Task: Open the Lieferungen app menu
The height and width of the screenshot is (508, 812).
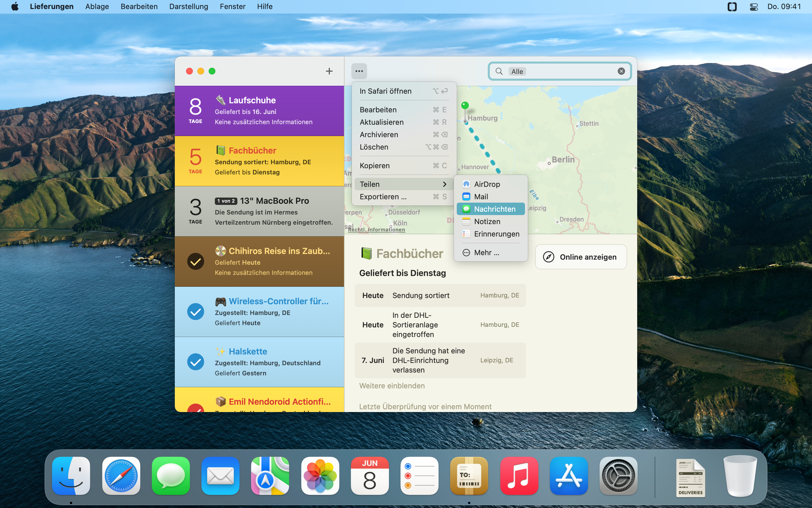Action: pos(52,6)
